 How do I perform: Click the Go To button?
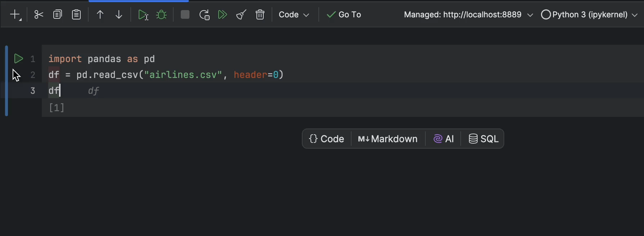point(344,15)
